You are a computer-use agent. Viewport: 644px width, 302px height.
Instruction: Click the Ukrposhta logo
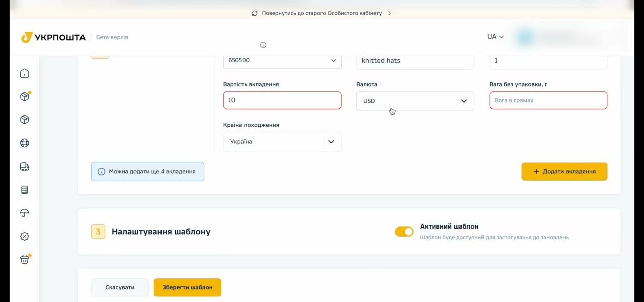(53, 37)
